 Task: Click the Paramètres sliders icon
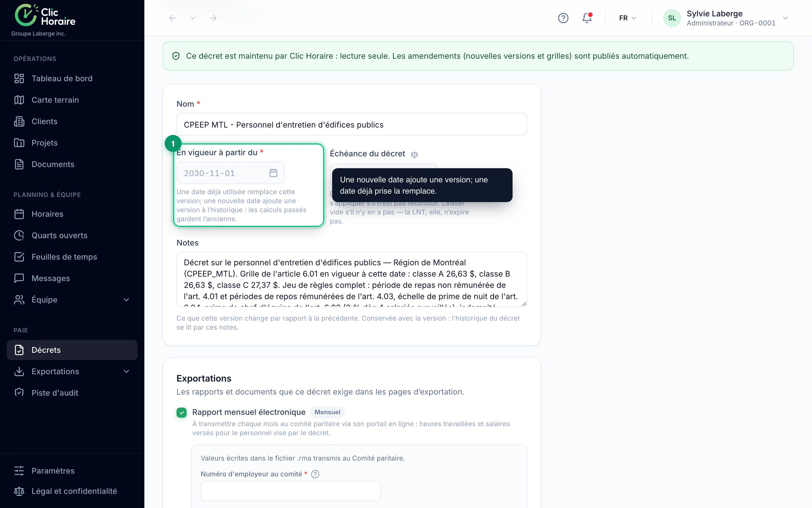tap(19, 471)
